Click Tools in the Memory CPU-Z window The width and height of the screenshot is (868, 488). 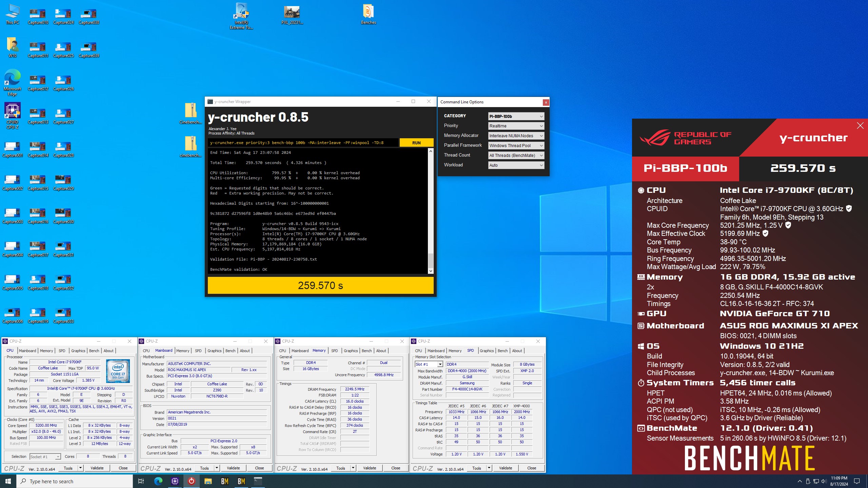[341, 468]
